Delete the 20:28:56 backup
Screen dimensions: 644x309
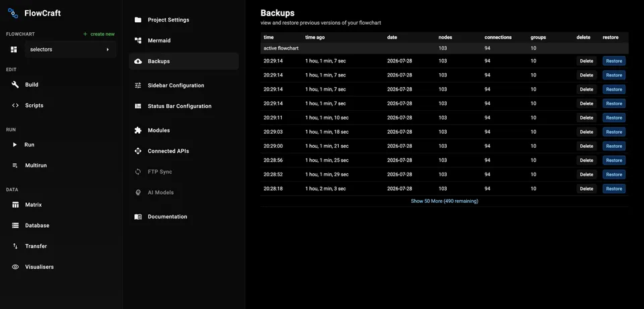click(x=586, y=160)
